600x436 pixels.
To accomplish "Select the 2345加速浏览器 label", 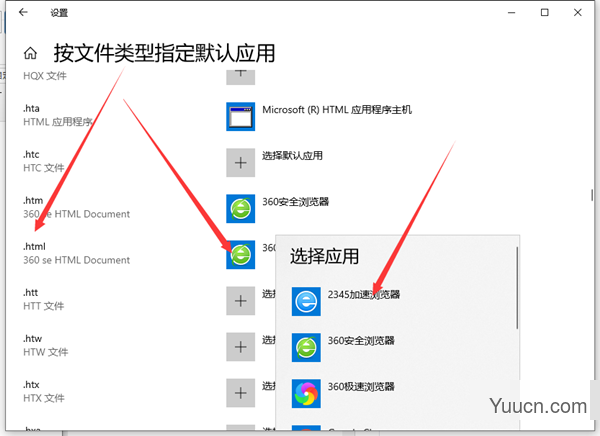I will (364, 294).
